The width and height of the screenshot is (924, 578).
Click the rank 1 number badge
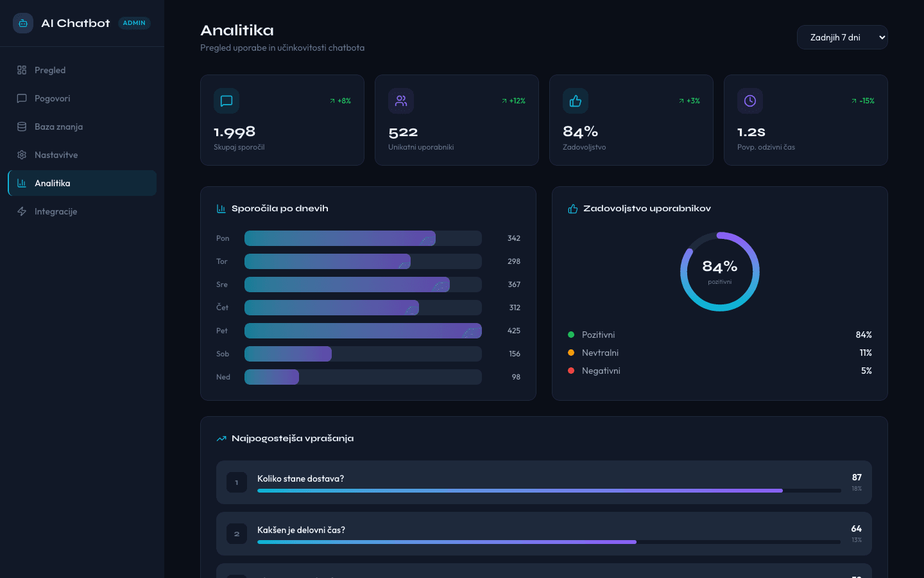click(237, 482)
